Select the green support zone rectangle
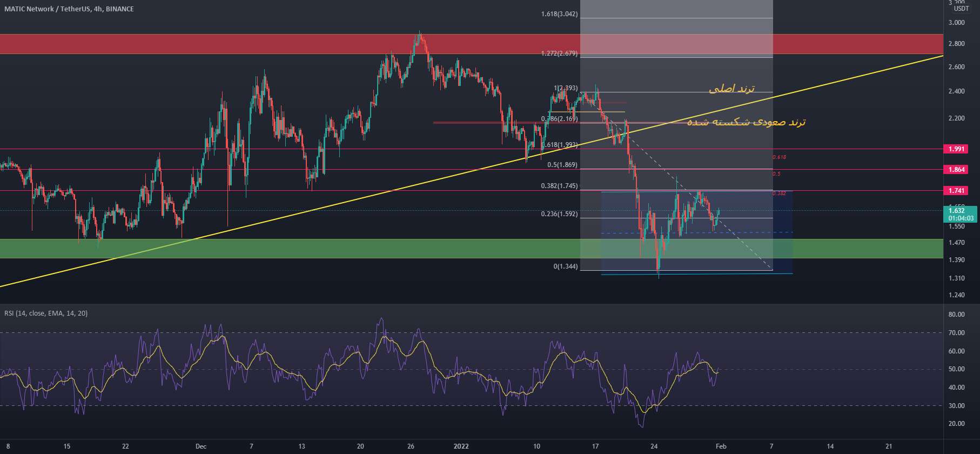 [472, 249]
